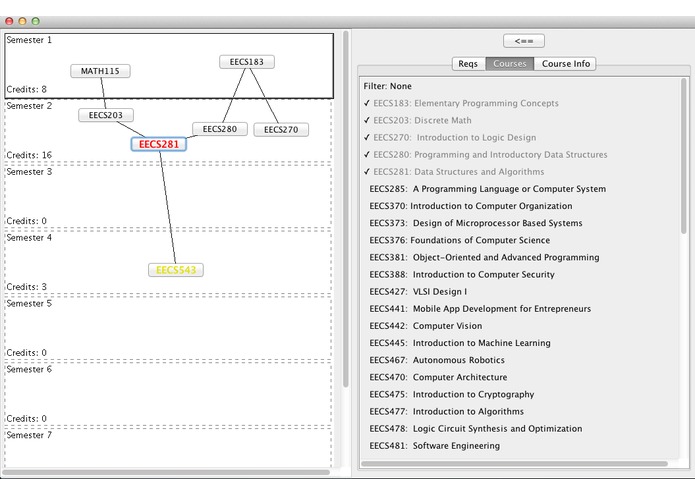695x494 pixels.
Task: Select EECS470: Computer Architecture
Action: pyautogui.click(x=438, y=377)
